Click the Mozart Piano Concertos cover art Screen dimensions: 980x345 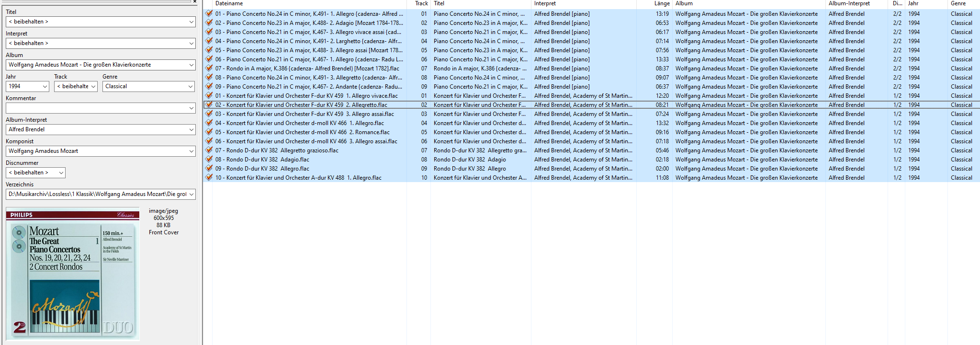(x=73, y=275)
